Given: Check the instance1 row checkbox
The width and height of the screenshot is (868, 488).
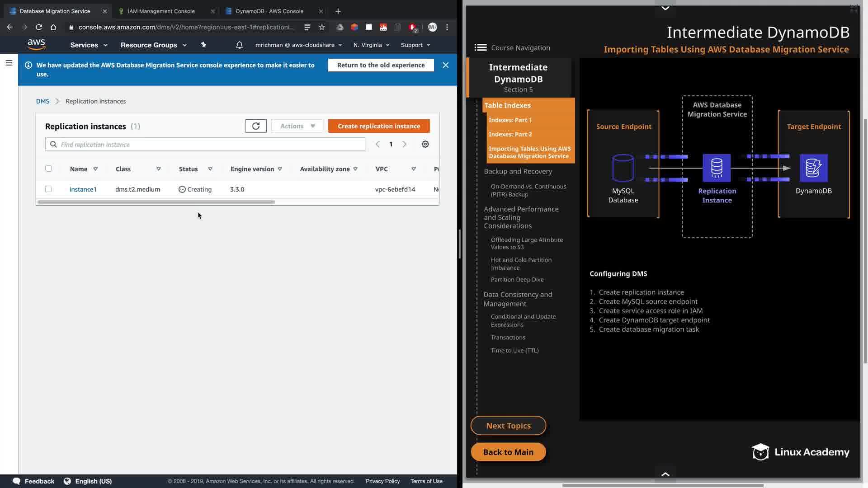Looking at the screenshot, I should click(x=48, y=189).
